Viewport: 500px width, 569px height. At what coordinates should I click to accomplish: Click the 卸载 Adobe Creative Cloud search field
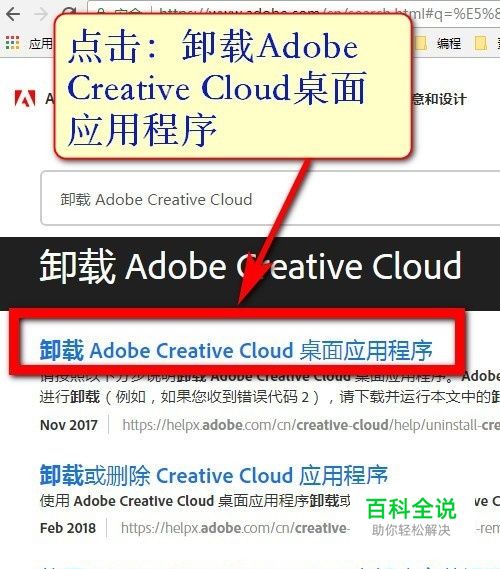click(x=270, y=198)
